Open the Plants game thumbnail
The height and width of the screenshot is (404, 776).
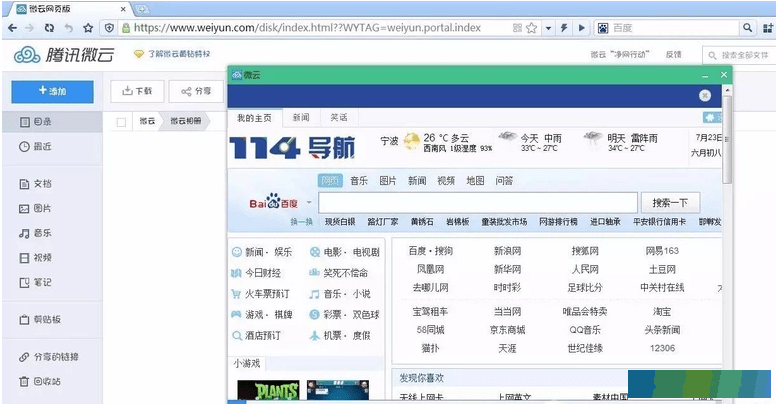[x=268, y=391]
